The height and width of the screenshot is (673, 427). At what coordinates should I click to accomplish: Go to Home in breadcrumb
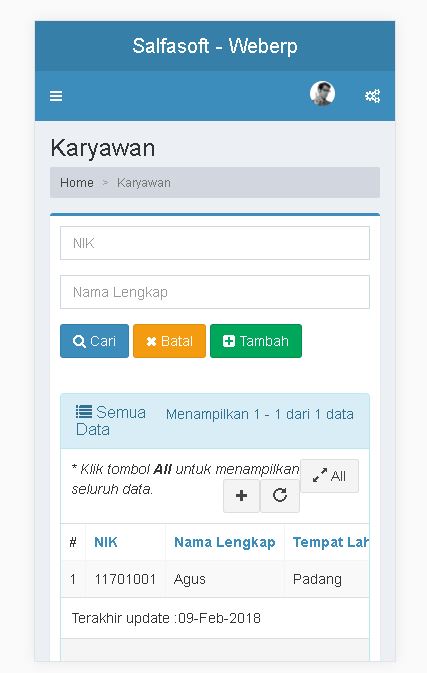pyautogui.click(x=77, y=183)
